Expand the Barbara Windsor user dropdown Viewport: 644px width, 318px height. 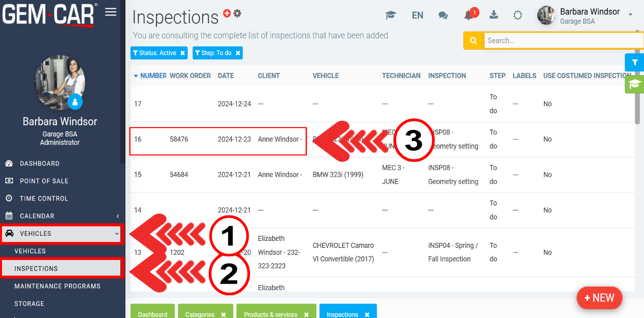[631, 15]
